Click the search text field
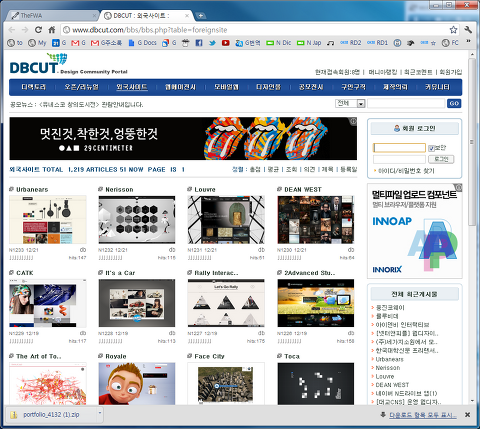 coord(406,103)
